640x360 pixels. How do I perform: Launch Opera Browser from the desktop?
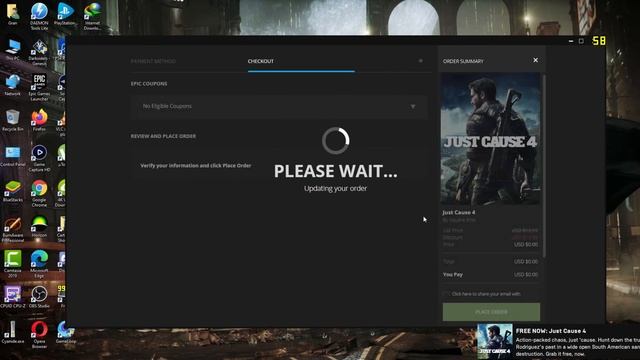click(x=39, y=334)
